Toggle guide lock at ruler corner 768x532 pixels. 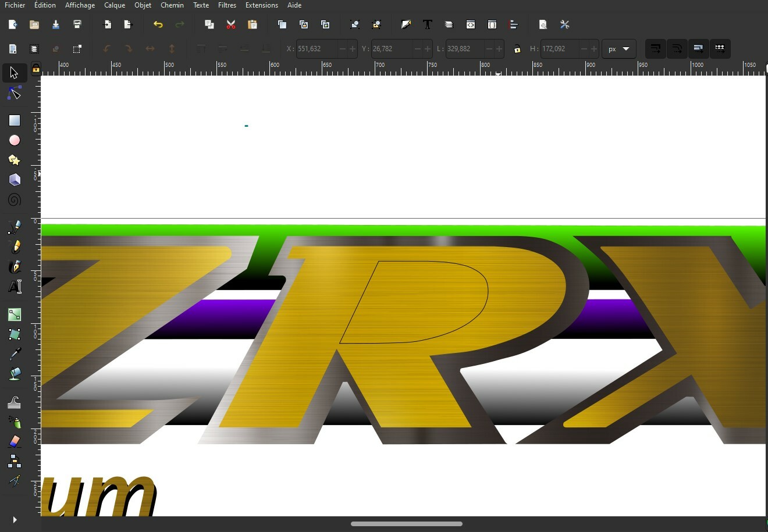coord(35,69)
